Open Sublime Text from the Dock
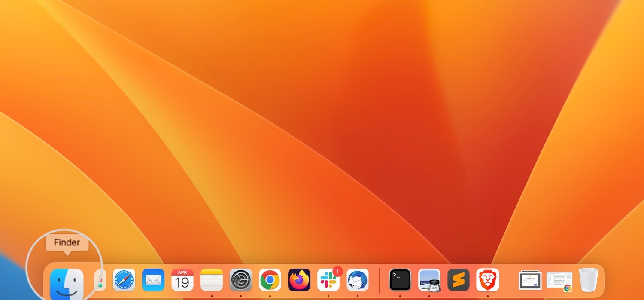This screenshot has height=300, width=644. [459, 280]
